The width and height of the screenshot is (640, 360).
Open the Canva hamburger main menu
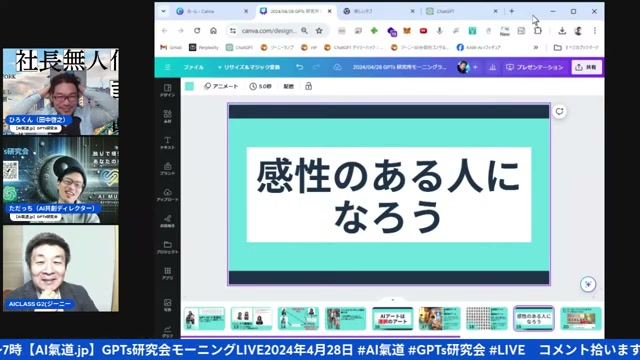pos(168,67)
